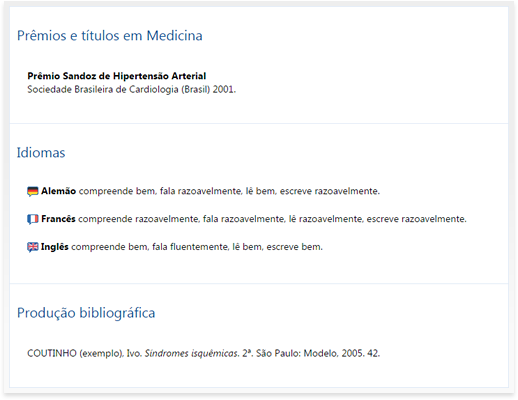This screenshot has height=400, width=518.
Task: Click the fala fluentemente text for Inglês
Action: coord(190,247)
